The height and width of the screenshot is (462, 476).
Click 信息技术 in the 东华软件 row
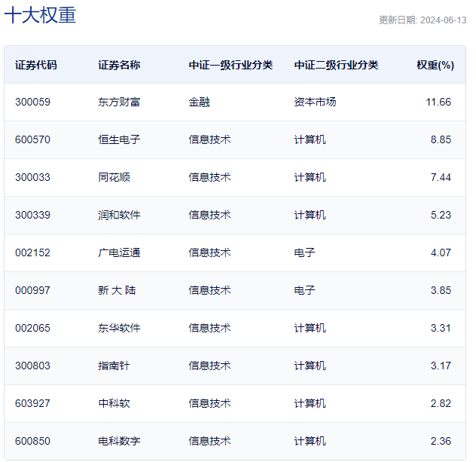(x=209, y=328)
